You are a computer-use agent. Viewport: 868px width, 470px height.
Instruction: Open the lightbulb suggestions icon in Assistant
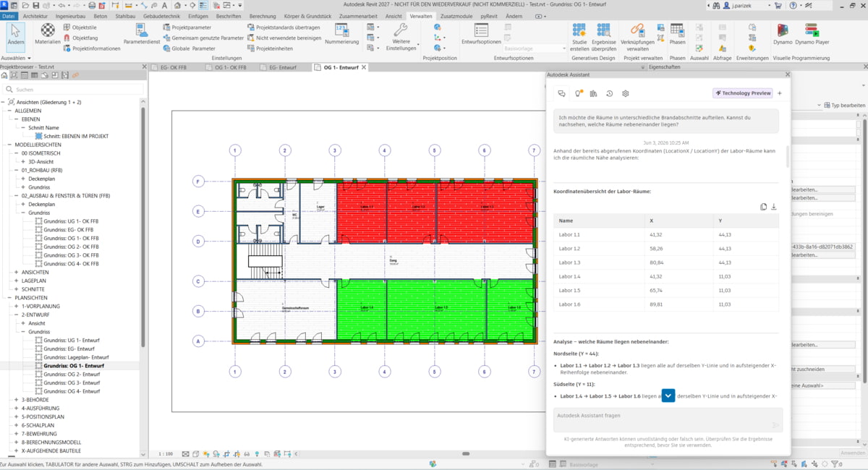coord(578,93)
